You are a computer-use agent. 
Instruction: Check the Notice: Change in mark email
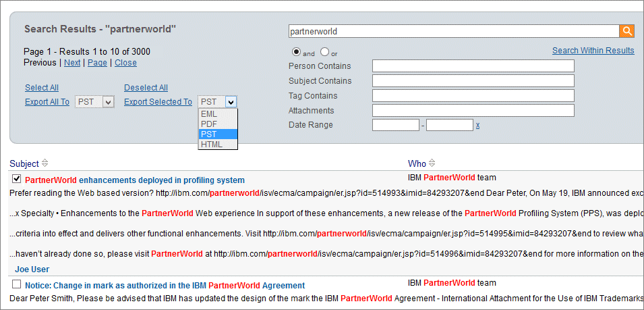(x=17, y=285)
